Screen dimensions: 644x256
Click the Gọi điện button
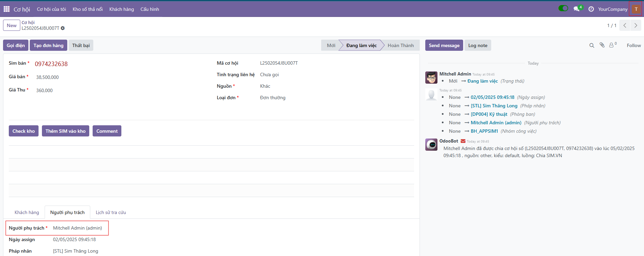(x=16, y=45)
